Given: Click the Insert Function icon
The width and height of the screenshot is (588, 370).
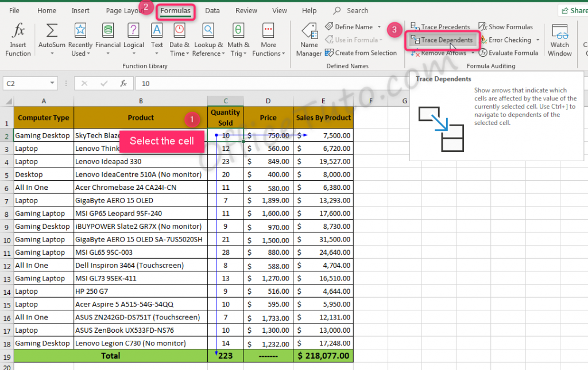Looking at the screenshot, I should (17, 38).
